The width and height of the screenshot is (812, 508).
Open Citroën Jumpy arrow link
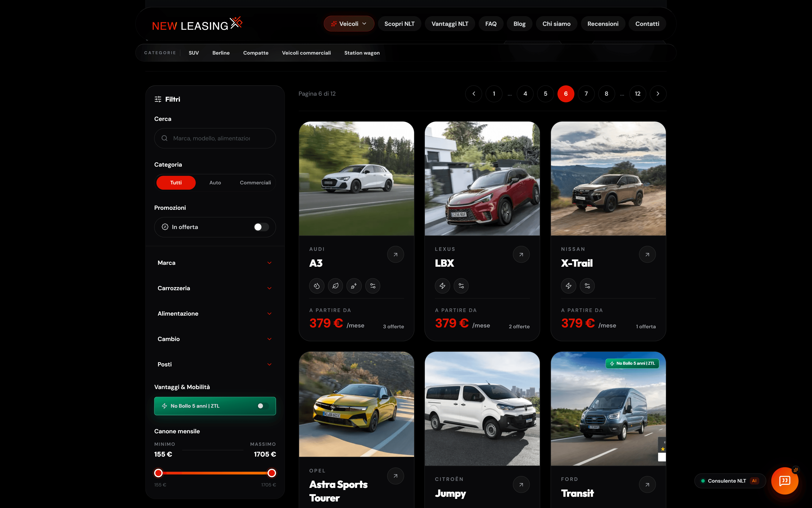(x=521, y=485)
